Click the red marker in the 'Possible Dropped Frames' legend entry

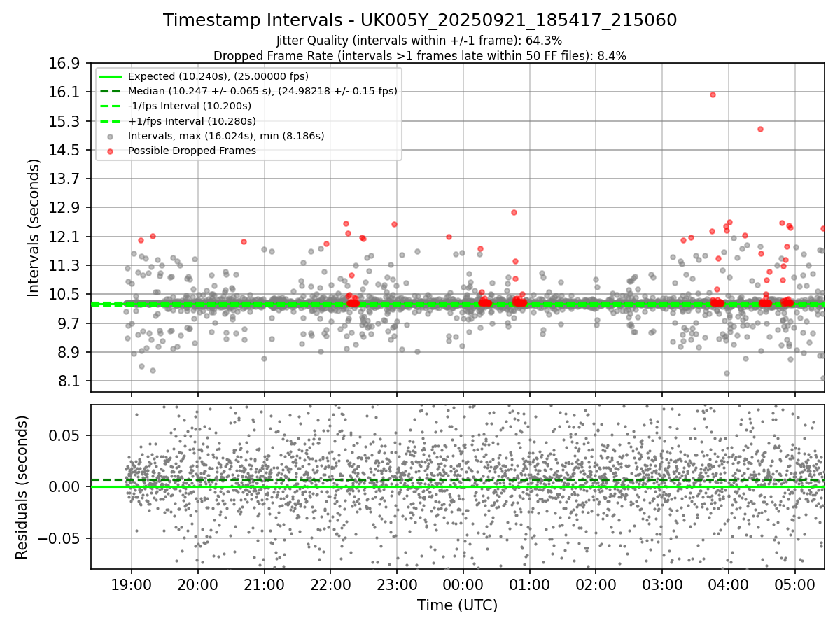coord(111,150)
